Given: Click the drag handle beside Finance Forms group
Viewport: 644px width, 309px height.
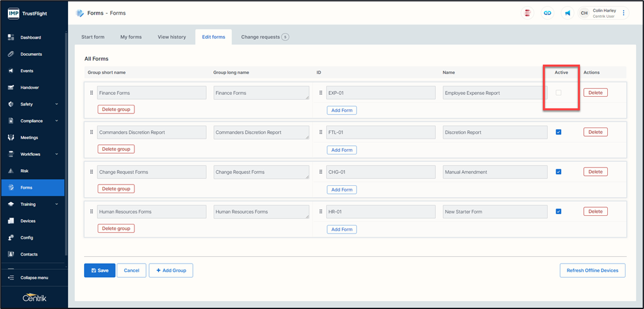Looking at the screenshot, I should pos(91,93).
